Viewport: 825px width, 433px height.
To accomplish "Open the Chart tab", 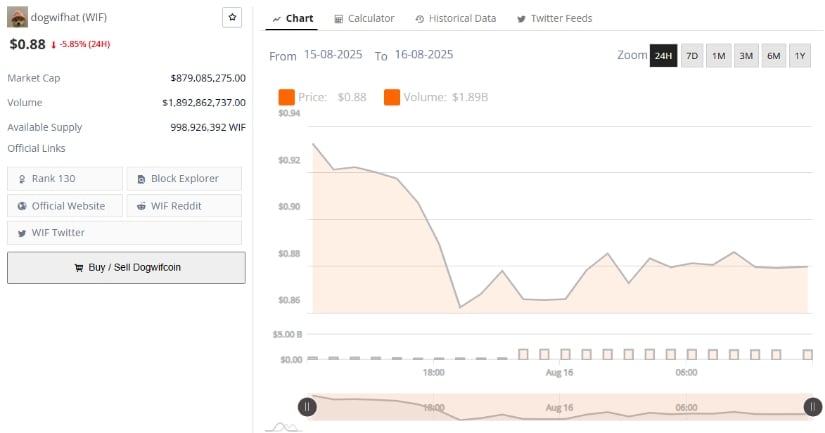I will [293, 18].
